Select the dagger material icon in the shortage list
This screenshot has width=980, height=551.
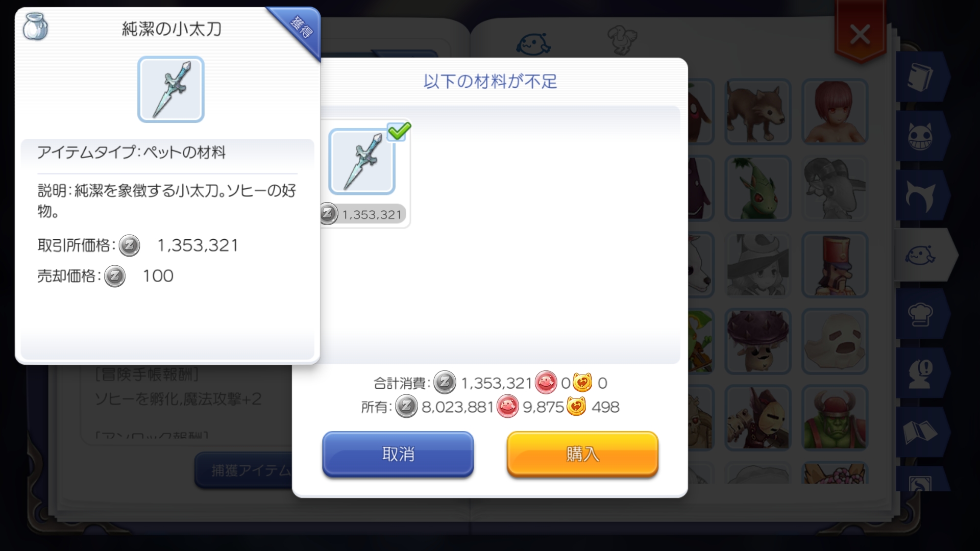coord(362,162)
